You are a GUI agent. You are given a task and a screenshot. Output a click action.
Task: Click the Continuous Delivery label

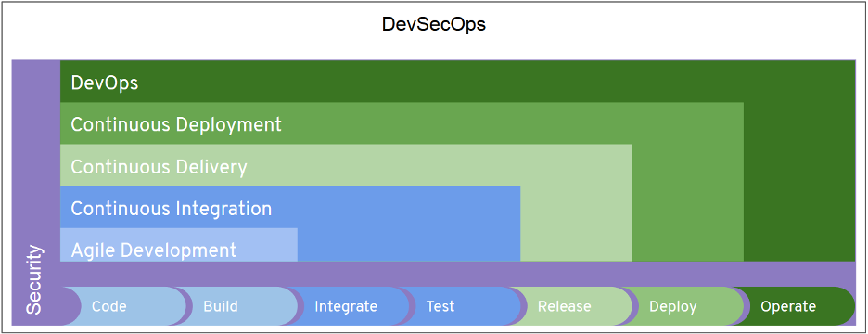click(x=159, y=167)
